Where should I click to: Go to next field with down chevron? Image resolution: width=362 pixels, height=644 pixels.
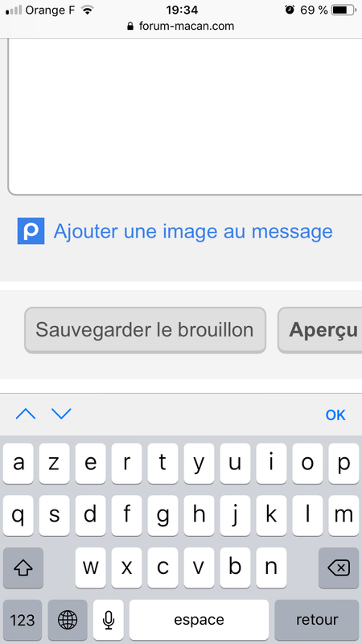tap(62, 414)
